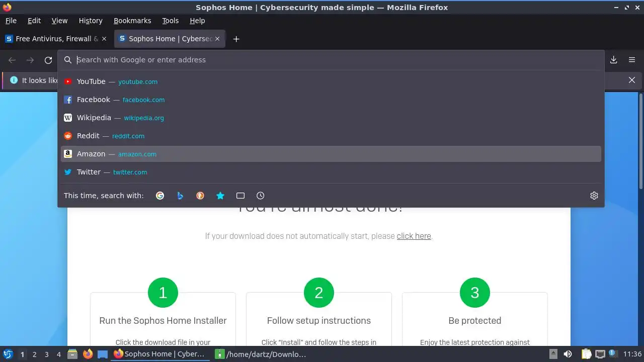Go back to the previous page
This screenshot has width=644, height=362.
12,60
